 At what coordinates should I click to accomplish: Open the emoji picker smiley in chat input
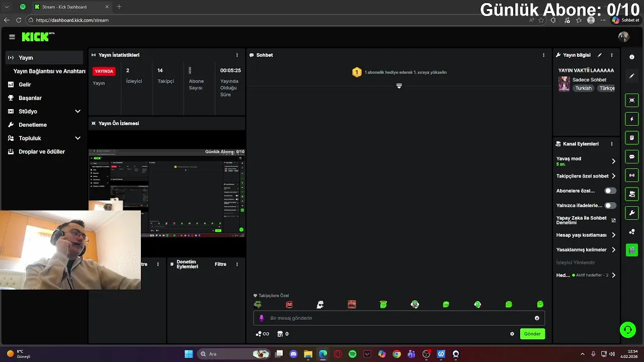[537, 318]
